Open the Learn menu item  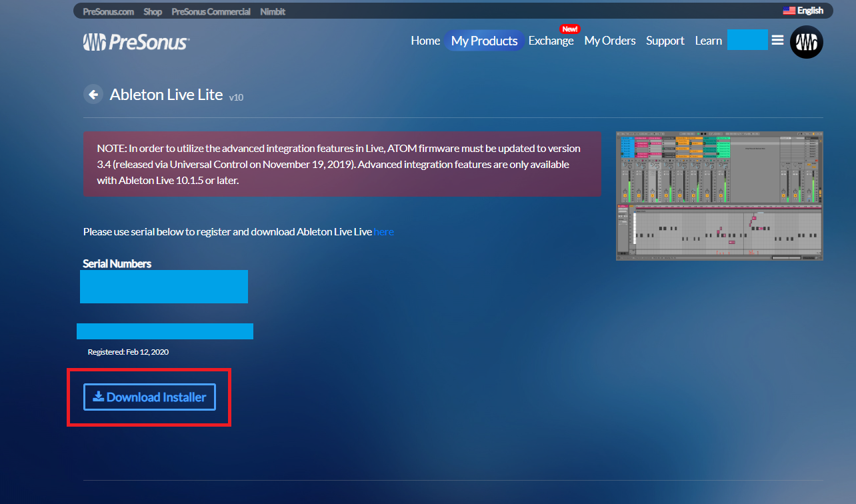click(x=708, y=41)
